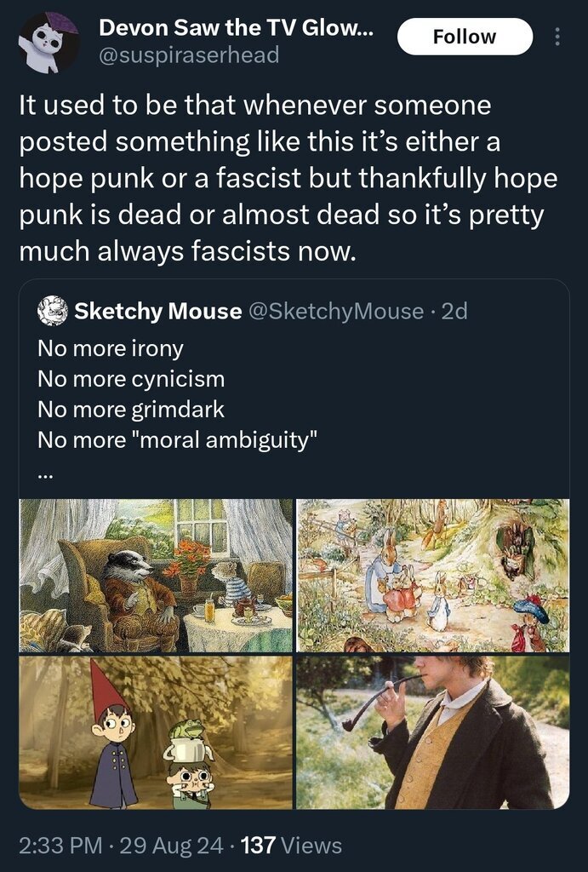
Task: Click the quoted line about "moral ambiguity"
Action: coord(178,440)
